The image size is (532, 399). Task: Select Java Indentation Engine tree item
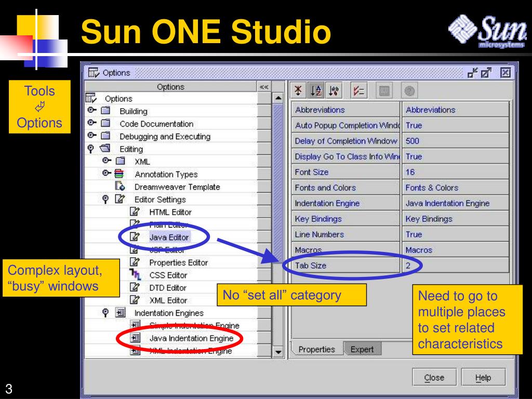(x=191, y=338)
